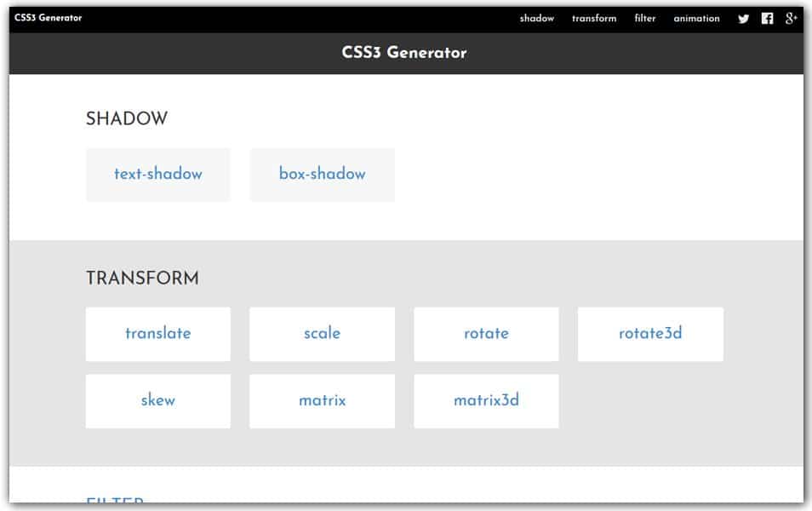812x511 pixels.
Task: Select the animation menu item
Action: 696,18
